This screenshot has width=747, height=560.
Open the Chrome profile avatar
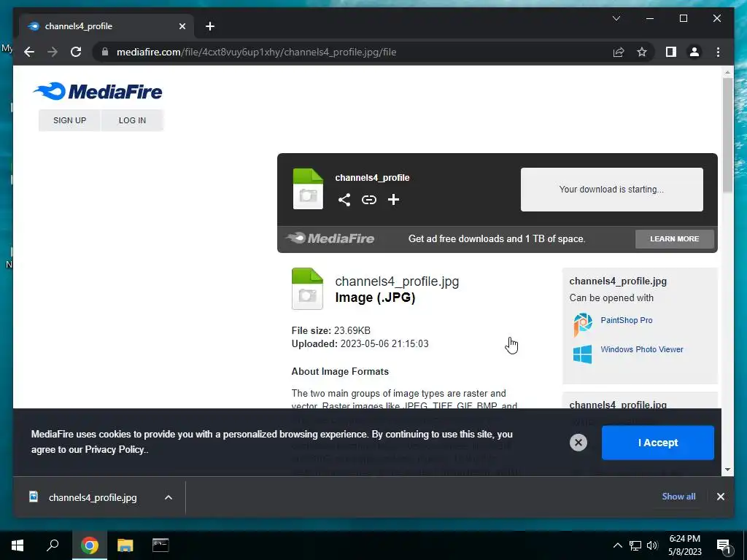(x=694, y=52)
